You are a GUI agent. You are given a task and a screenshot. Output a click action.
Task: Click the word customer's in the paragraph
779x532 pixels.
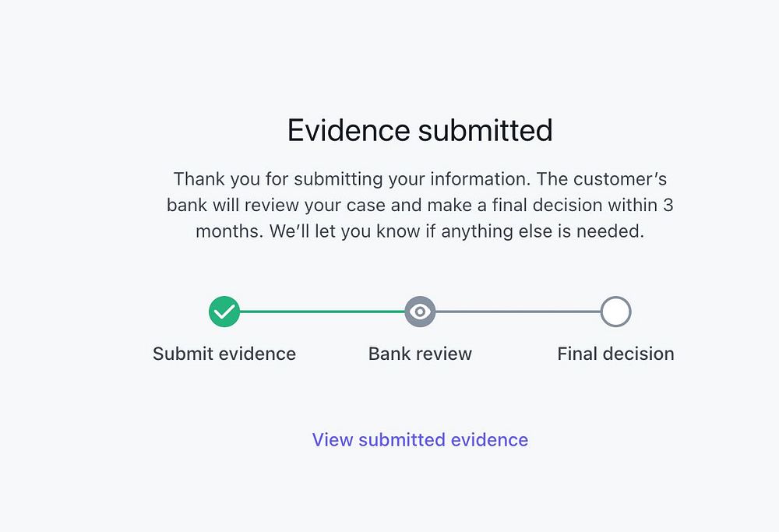click(x=620, y=179)
